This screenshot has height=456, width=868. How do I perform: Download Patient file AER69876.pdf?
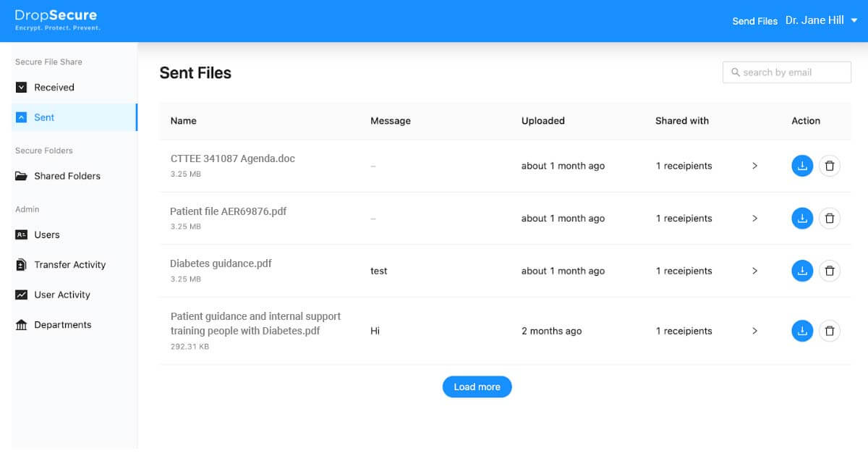click(x=802, y=218)
